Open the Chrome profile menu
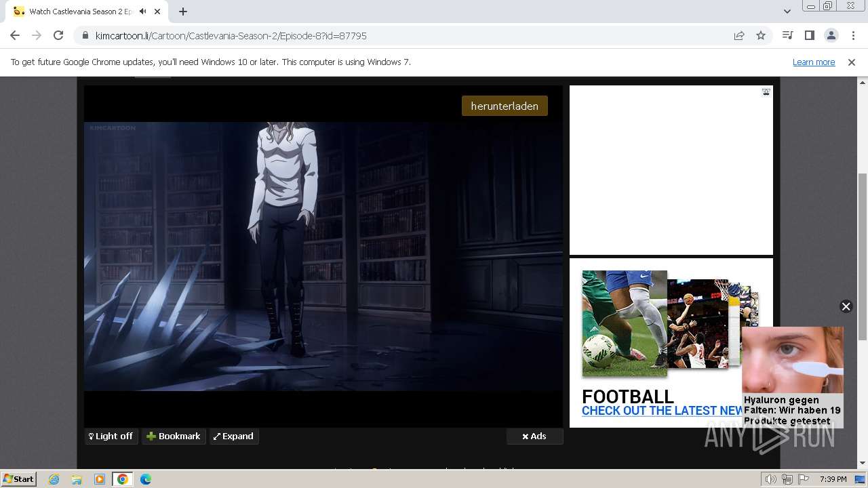868x488 pixels. [831, 35]
